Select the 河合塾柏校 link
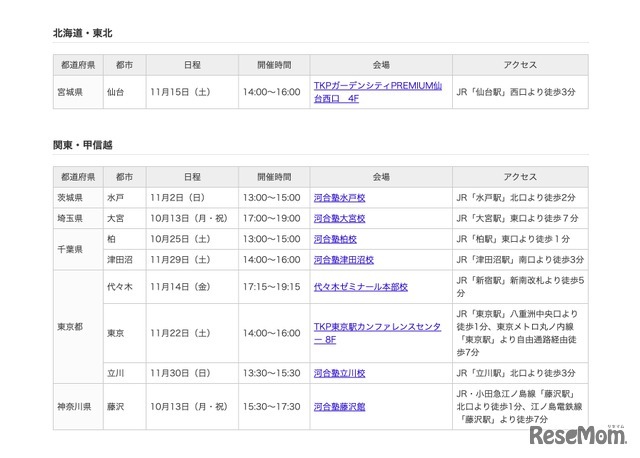Image resolution: width=640 pixels, height=458 pixels. tap(335, 239)
